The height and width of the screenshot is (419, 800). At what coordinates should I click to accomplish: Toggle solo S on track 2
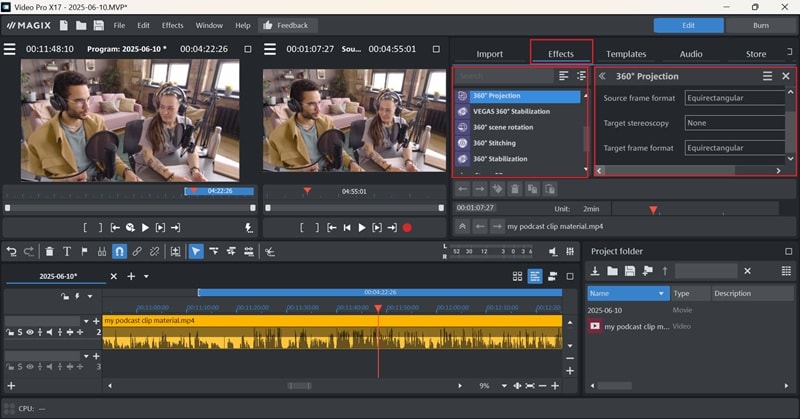pyautogui.click(x=20, y=332)
